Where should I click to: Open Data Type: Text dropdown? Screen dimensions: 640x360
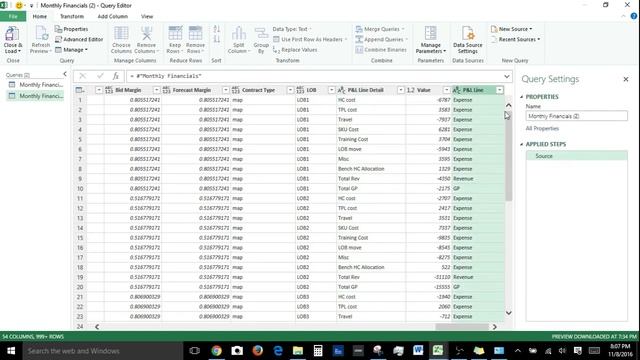click(x=292, y=29)
